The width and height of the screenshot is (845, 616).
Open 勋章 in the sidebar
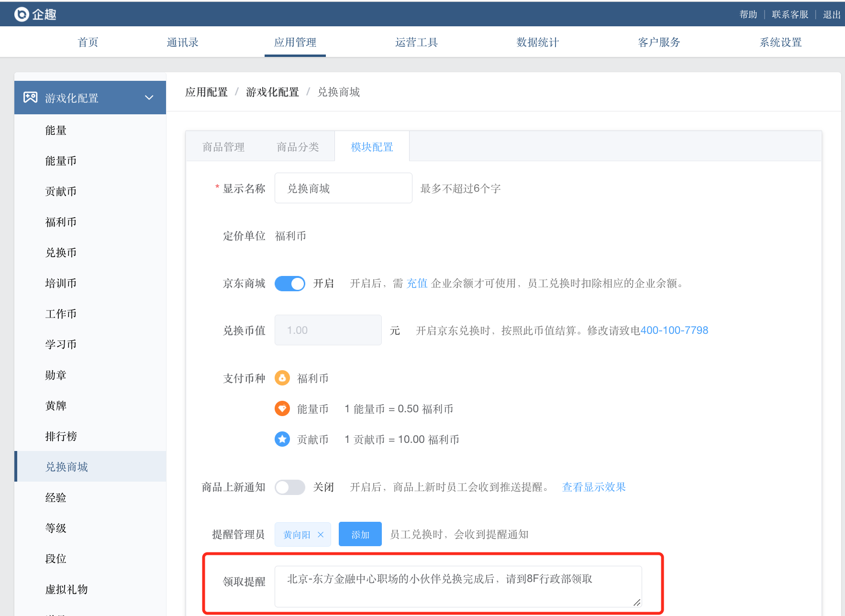pos(56,375)
